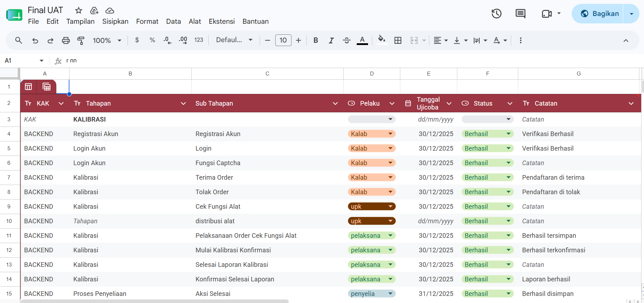Decrease font size with minus button

267,40
